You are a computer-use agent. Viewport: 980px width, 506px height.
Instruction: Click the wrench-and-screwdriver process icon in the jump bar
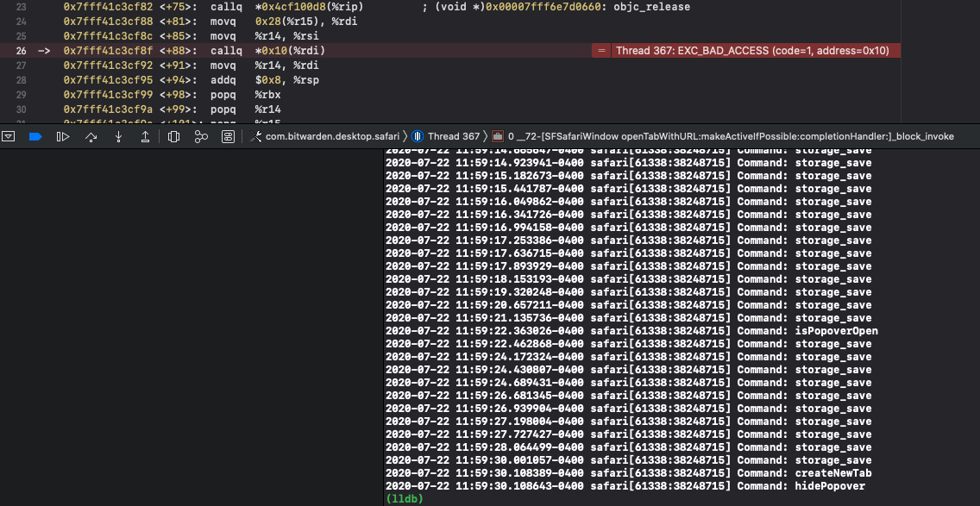(255, 136)
